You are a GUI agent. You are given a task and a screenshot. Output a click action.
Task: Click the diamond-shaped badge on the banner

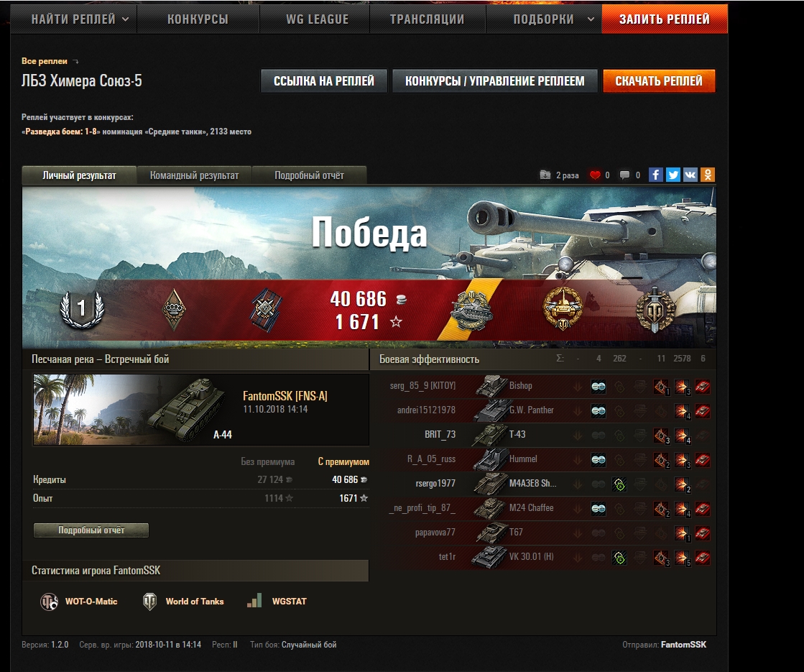pos(174,309)
